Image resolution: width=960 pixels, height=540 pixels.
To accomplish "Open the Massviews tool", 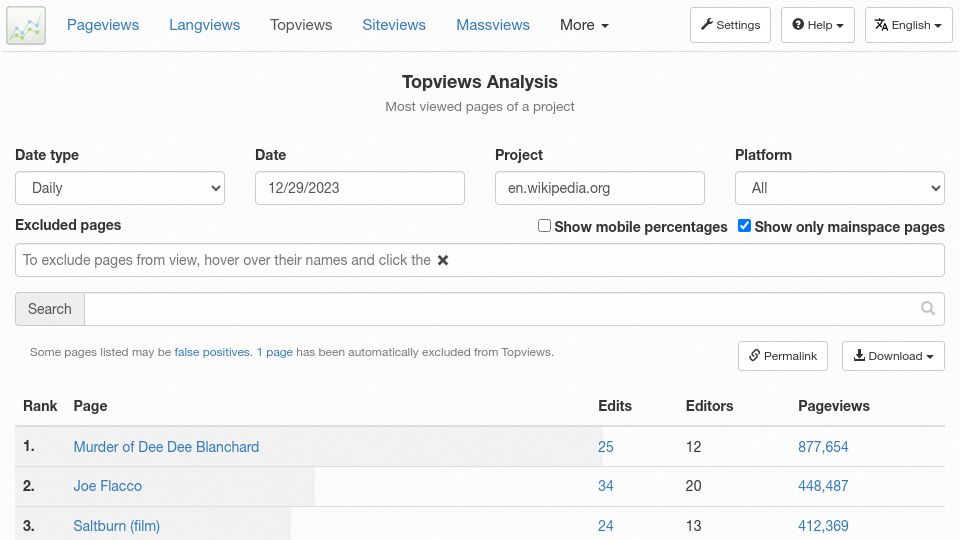I will pyautogui.click(x=493, y=25).
